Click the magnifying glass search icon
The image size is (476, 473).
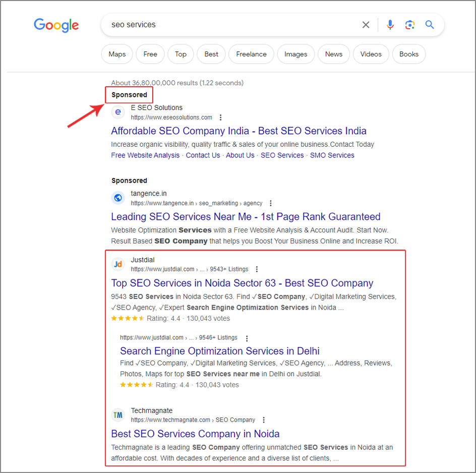tap(430, 25)
